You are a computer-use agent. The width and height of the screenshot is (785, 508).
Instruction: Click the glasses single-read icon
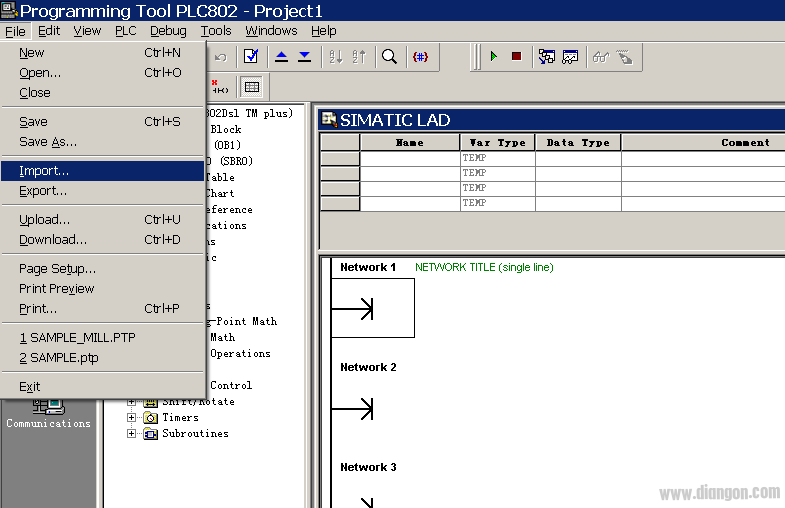[601, 57]
